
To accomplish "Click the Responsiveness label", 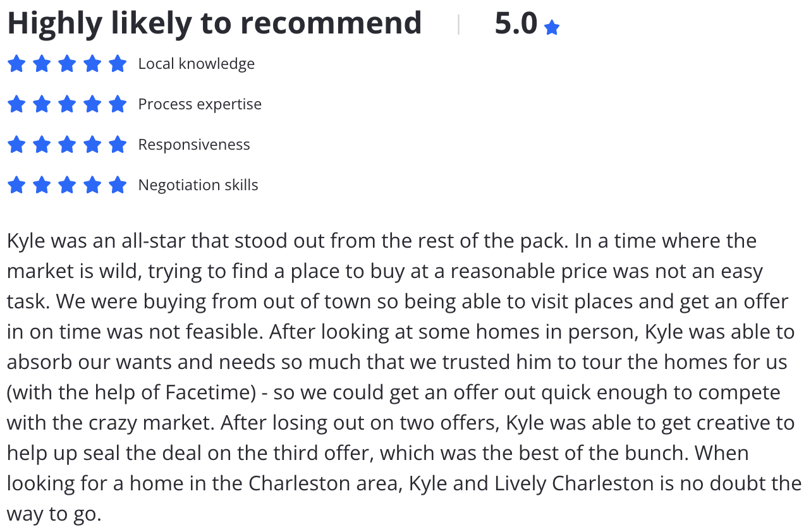I will coord(194,145).
